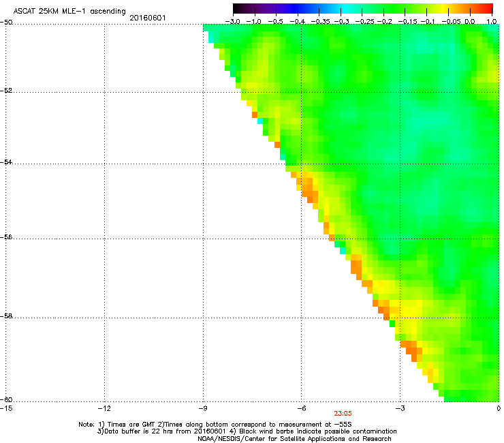The height and width of the screenshot is (443, 504).
Task: Click the longitude label 0
Action: pos(499,408)
